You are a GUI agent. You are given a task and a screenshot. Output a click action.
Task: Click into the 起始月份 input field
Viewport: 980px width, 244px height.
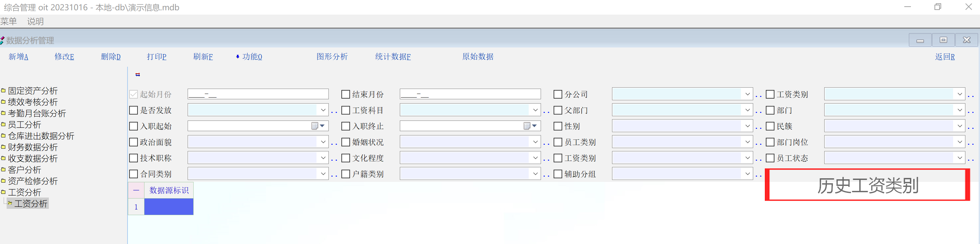[258, 94]
